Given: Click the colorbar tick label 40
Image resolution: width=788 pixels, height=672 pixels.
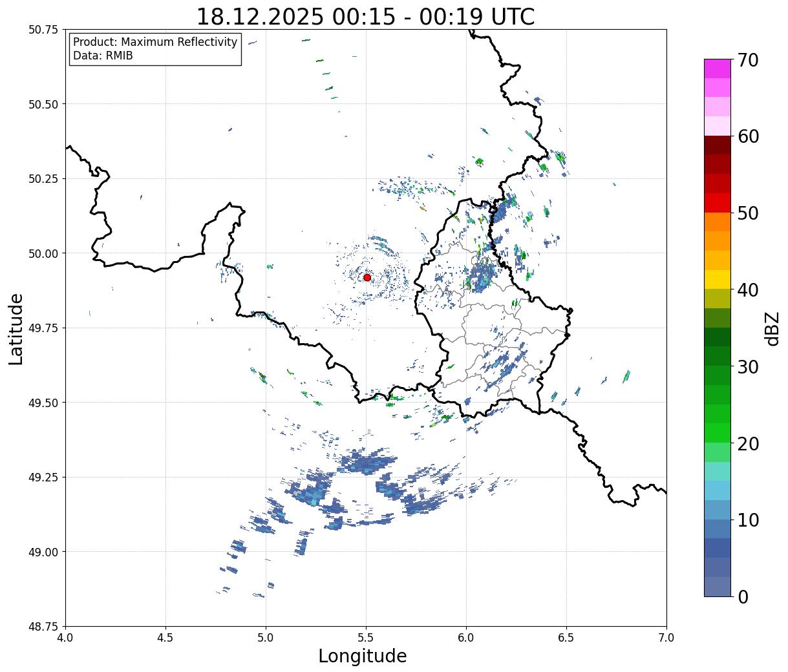Looking at the screenshot, I should (747, 290).
